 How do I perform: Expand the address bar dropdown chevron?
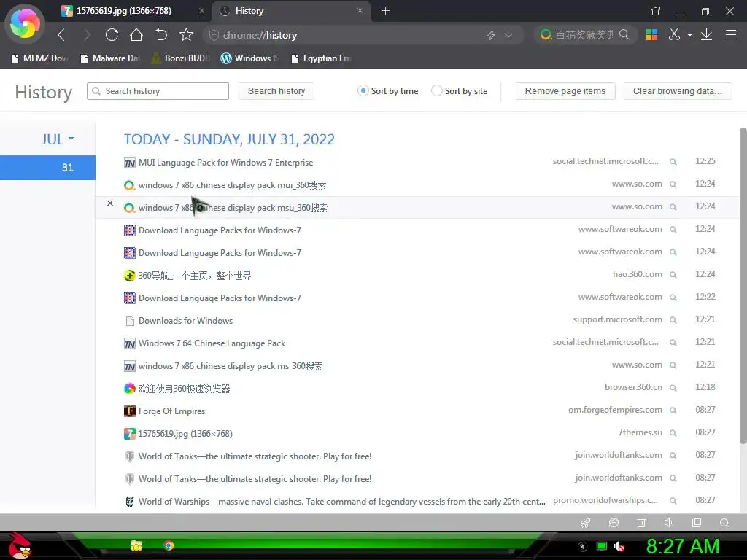click(x=508, y=35)
